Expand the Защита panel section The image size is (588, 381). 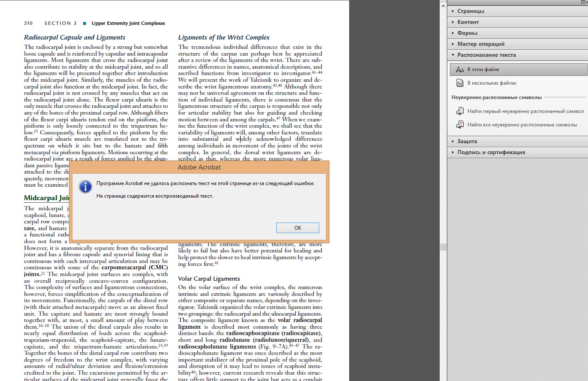click(x=517, y=141)
